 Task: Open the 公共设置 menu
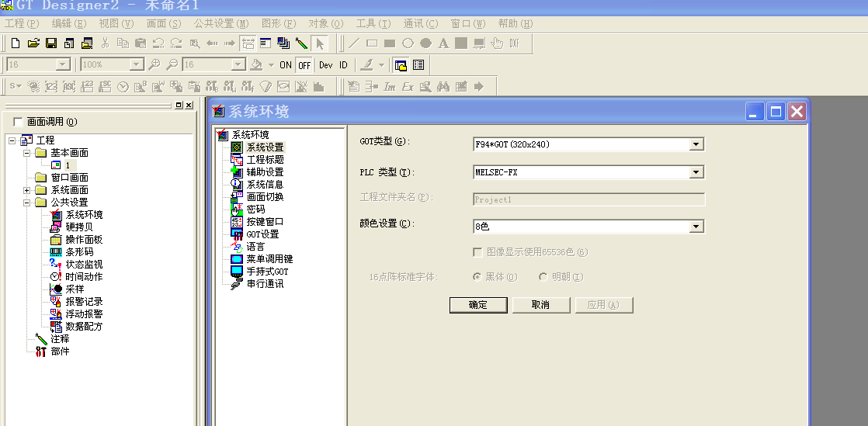pyautogui.click(x=221, y=24)
